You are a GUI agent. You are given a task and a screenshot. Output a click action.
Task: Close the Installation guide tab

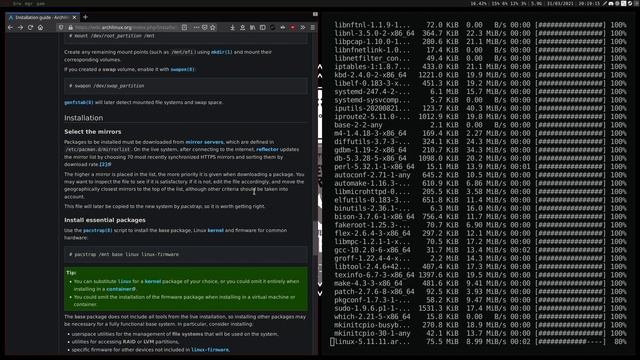click(74, 18)
